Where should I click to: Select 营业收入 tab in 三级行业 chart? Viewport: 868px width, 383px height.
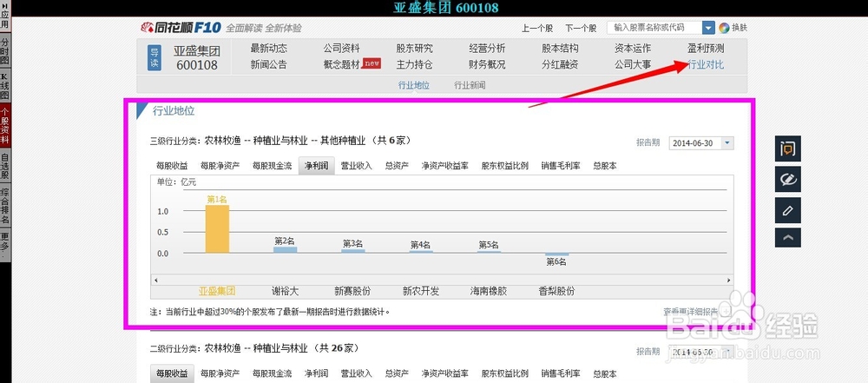pyautogui.click(x=356, y=165)
